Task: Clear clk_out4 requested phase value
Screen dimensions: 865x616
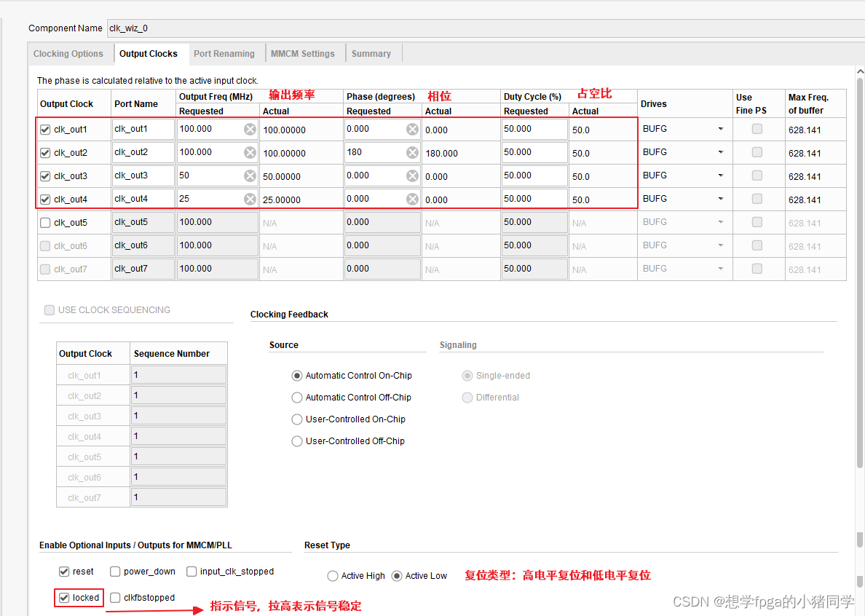Action: pos(412,200)
